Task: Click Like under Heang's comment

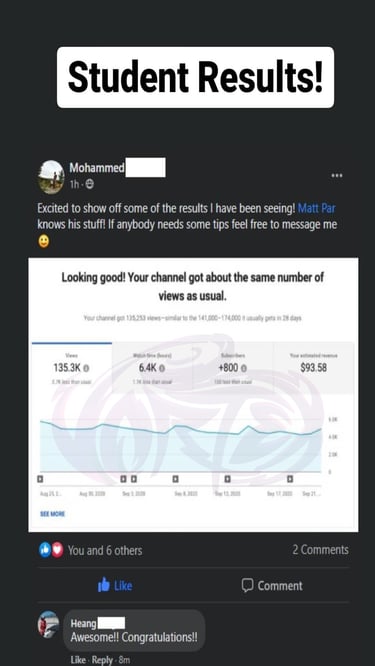Action: pos(78,660)
